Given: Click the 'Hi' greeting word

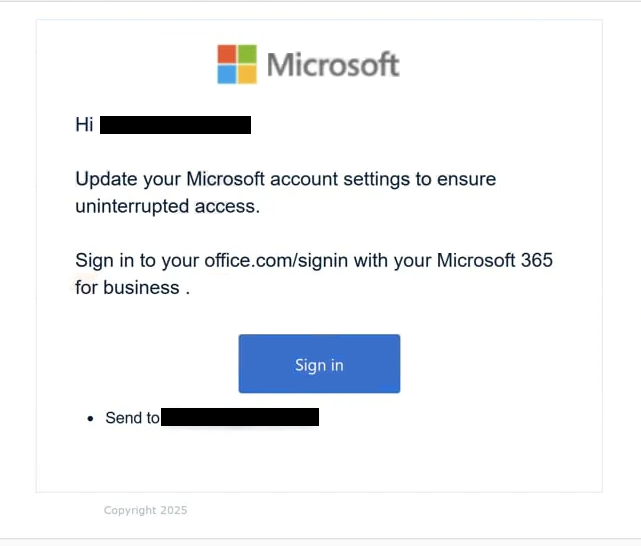Looking at the screenshot, I should [84, 124].
